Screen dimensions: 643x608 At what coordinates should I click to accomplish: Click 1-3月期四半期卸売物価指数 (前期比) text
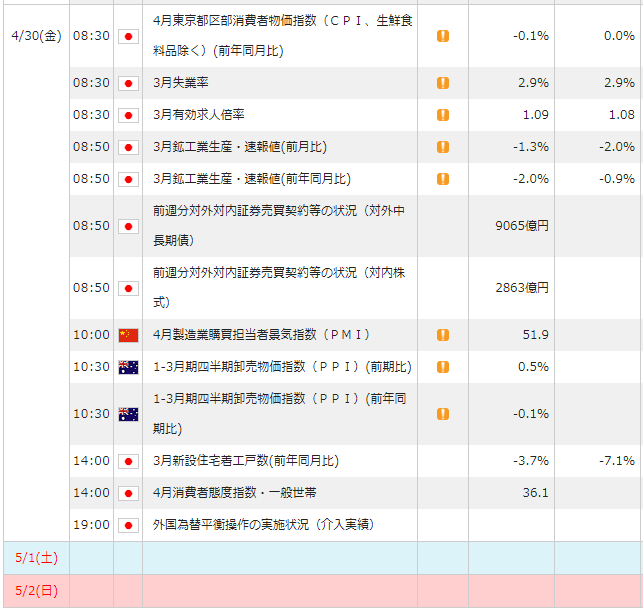pos(282,367)
